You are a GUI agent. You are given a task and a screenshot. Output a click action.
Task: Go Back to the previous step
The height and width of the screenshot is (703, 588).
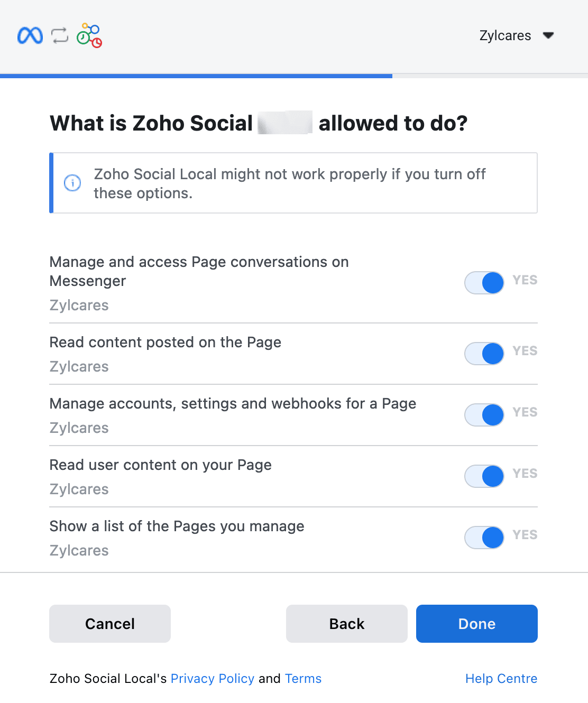pos(347,624)
